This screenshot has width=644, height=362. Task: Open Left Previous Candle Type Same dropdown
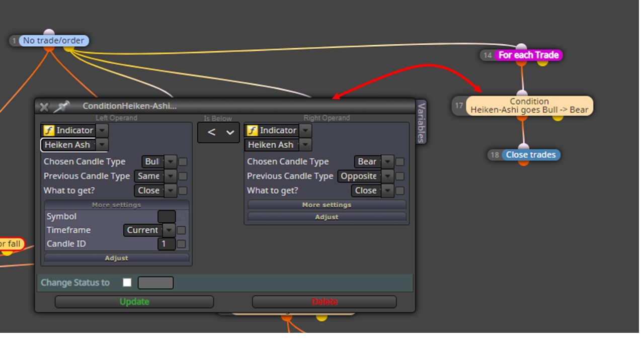coord(171,176)
